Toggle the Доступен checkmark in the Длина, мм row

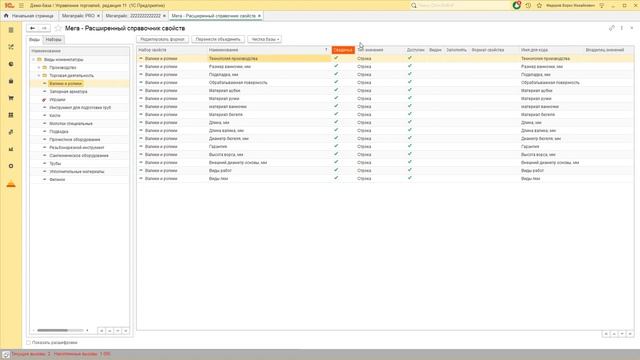click(409, 122)
